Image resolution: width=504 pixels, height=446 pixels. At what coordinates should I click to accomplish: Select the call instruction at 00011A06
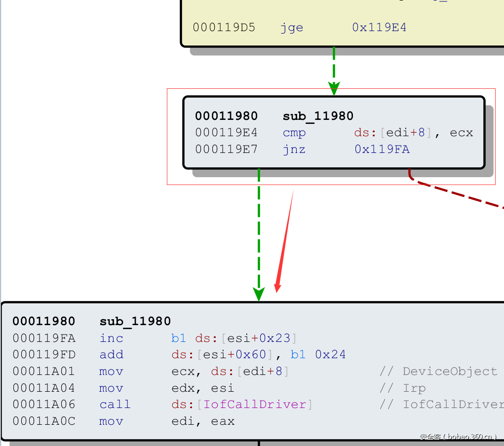tap(115, 404)
